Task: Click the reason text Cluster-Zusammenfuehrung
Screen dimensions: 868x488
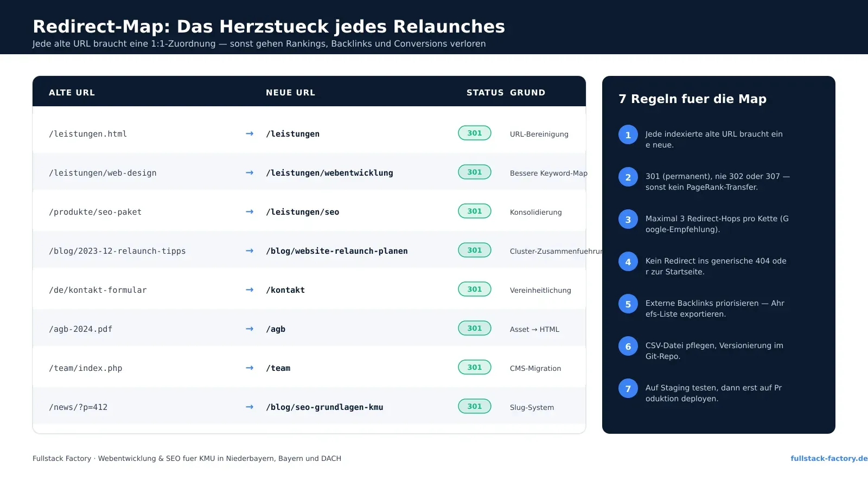Action: point(556,251)
